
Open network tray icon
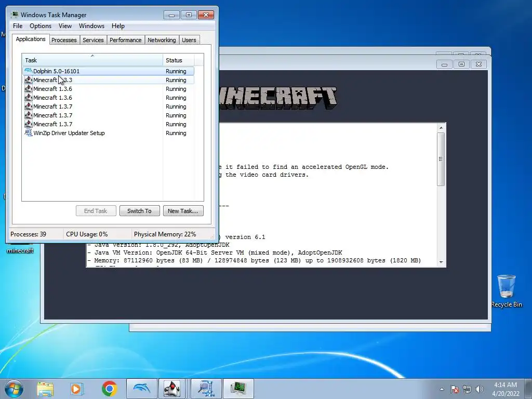coord(467,389)
